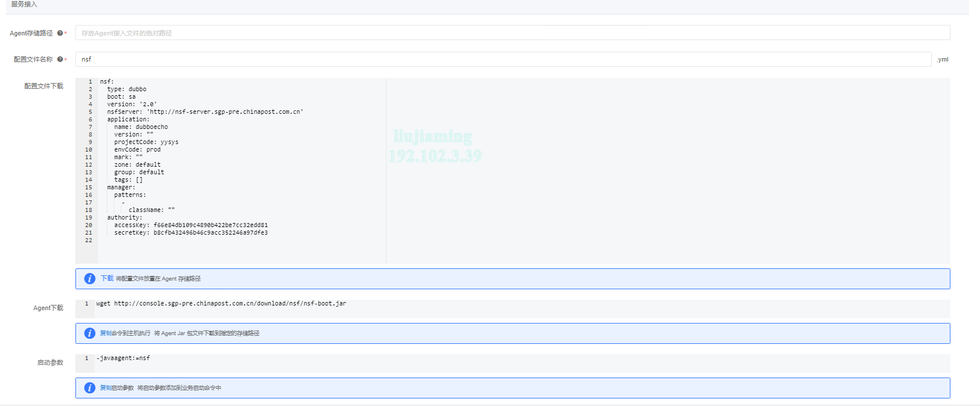Screen dimensions: 980x406
Task: Click the 服务接入 section header
Action: (24, 5)
